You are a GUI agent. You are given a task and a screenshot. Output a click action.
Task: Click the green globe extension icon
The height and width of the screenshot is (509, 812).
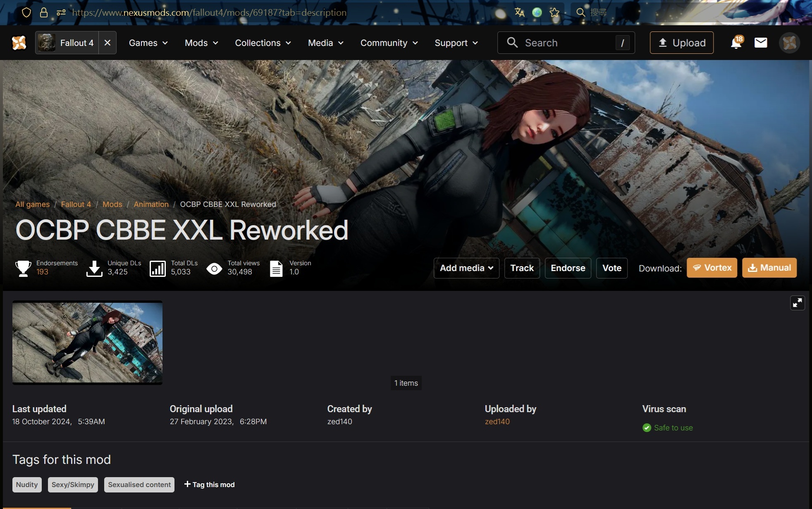pos(537,12)
